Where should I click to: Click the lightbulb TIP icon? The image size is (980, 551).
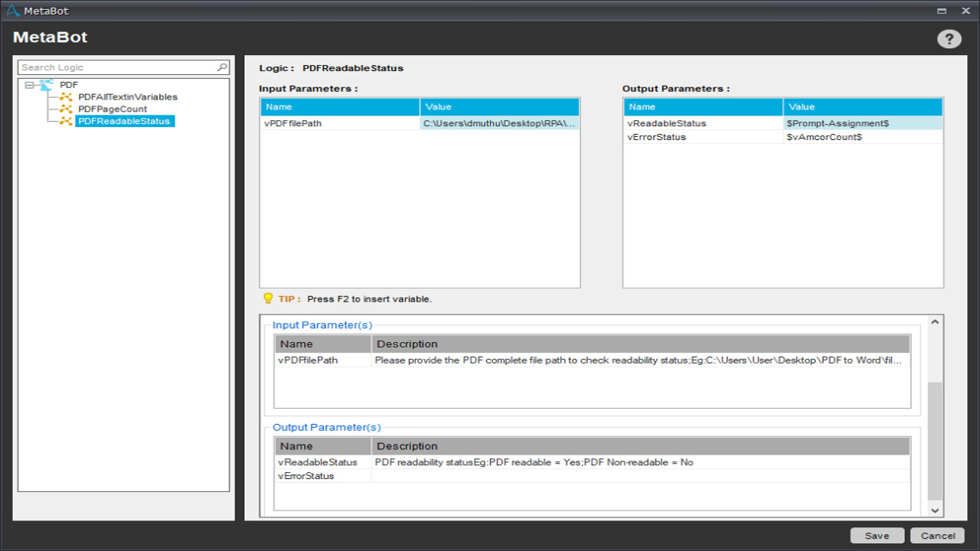[267, 298]
